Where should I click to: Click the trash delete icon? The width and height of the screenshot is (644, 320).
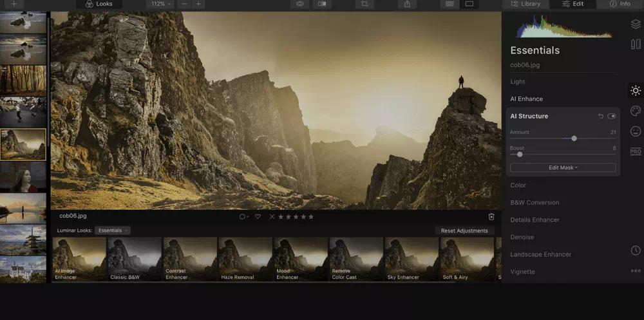tap(491, 217)
